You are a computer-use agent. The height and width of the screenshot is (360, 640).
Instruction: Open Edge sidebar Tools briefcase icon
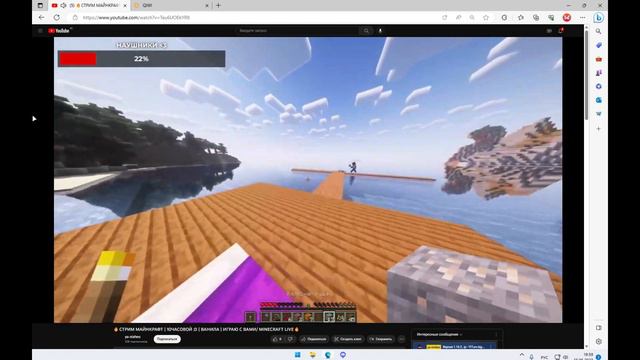click(598, 59)
